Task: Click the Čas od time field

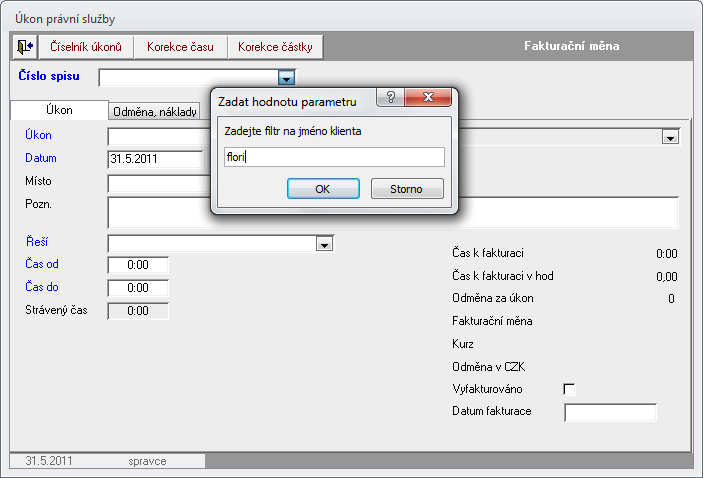Action: [138, 265]
